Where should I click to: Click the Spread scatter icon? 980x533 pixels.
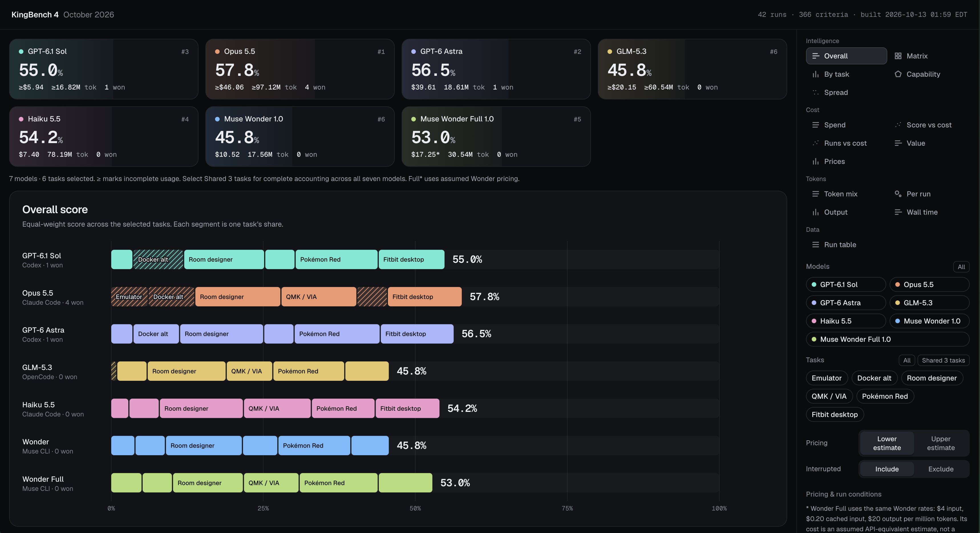point(815,92)
